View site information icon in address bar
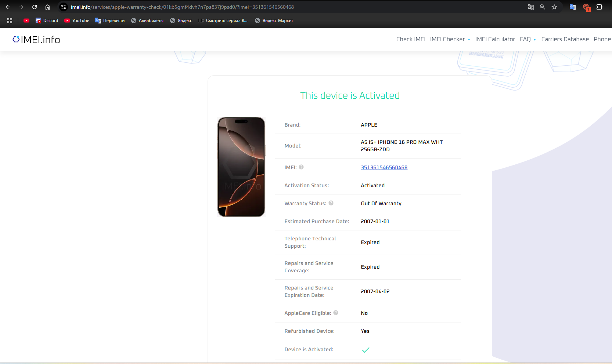The height and width of the screenshot is (364, 612). pos(64,7)
